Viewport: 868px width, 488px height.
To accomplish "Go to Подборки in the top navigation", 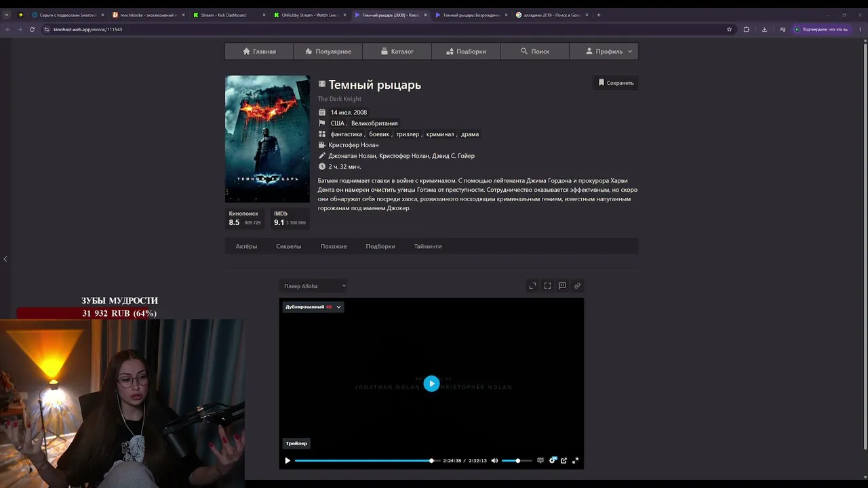I will tap(466, 52).
